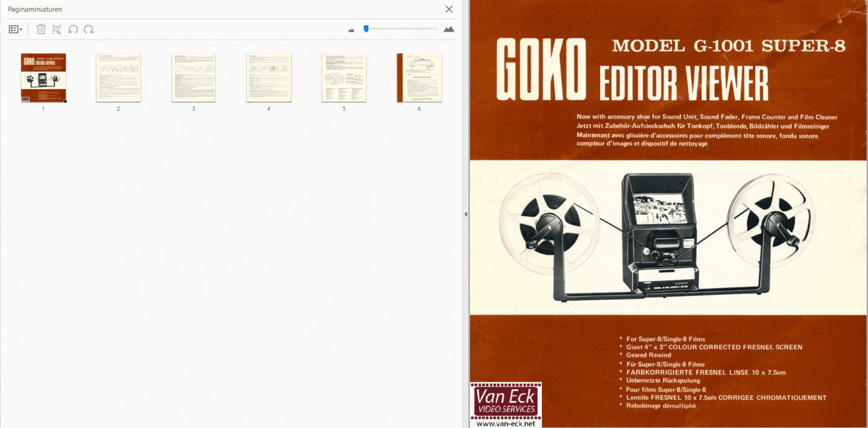Open the page 3 thumbnail
Screen dimensions: 868x428
[x=193, y=77]
